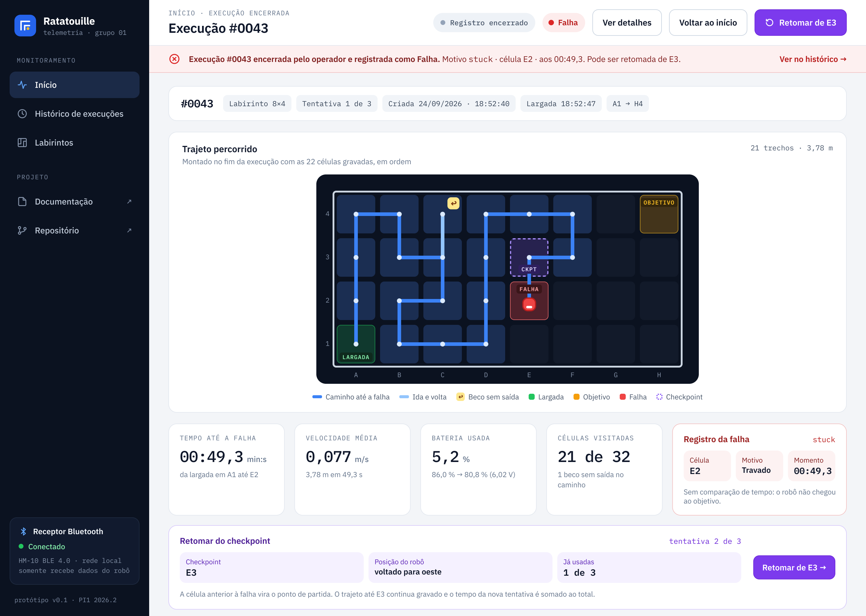
Task: Click the Registro encerrado status pill
Action: click(x=484, y=23)
